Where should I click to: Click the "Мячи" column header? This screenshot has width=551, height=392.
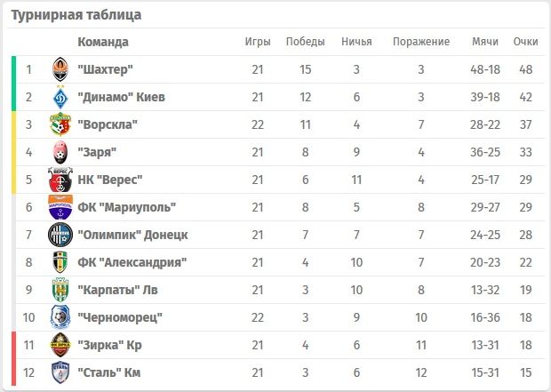pyautogui.click(x=485, y=42)
